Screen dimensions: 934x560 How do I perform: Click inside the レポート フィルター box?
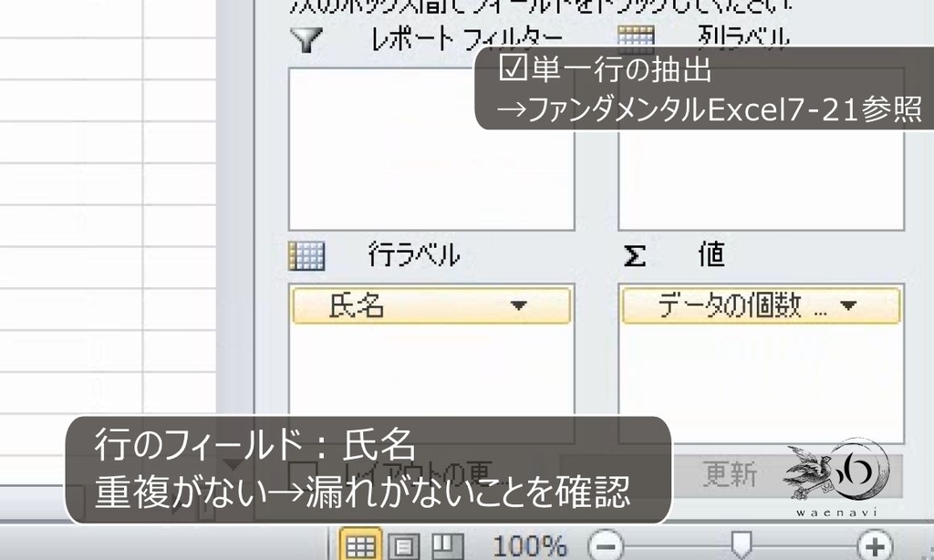click(431, 149)
